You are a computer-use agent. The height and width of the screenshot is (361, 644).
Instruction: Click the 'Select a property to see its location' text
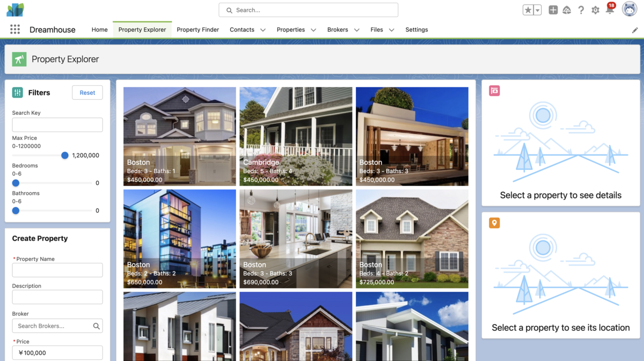click(x=561, y=328)
